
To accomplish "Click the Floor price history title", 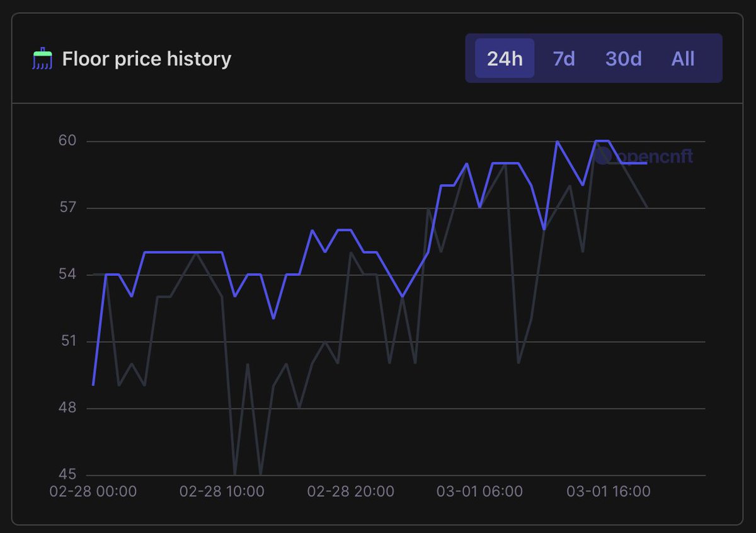I will click(x=147, y=59).
